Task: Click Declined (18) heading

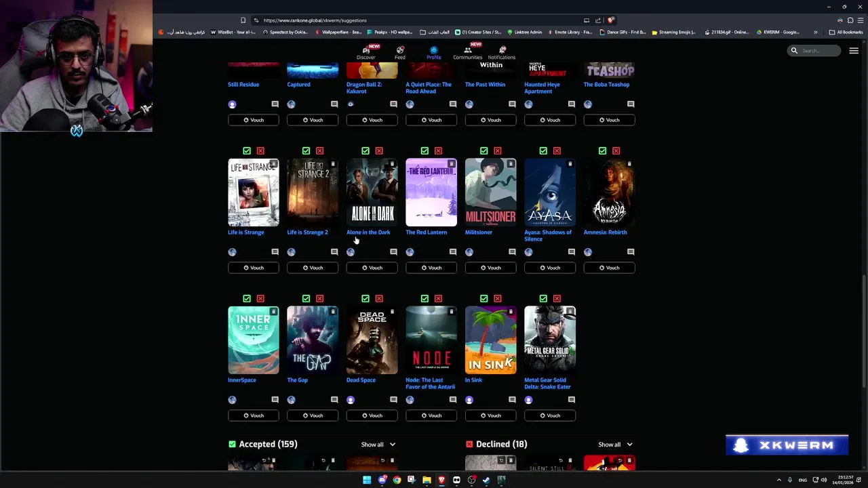Action: coord(501,445)
